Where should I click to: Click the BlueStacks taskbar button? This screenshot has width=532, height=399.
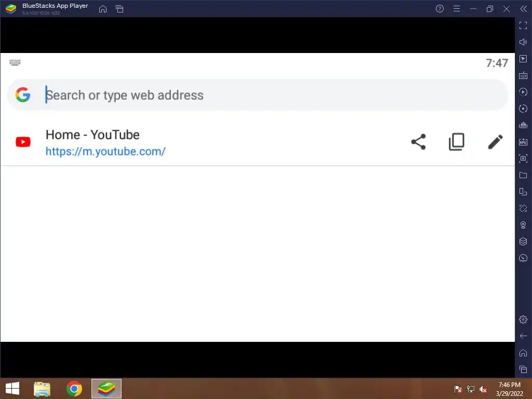107,389
